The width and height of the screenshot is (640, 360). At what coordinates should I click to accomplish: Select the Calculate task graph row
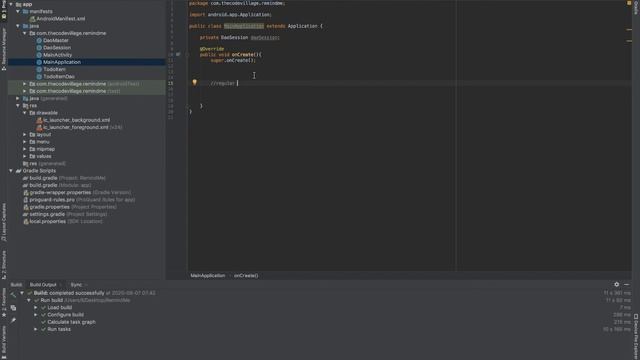(x=71, y=322)
